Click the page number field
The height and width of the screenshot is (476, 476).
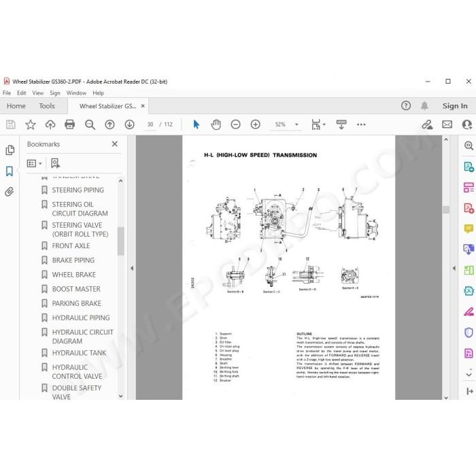click(x=150, y=124)
